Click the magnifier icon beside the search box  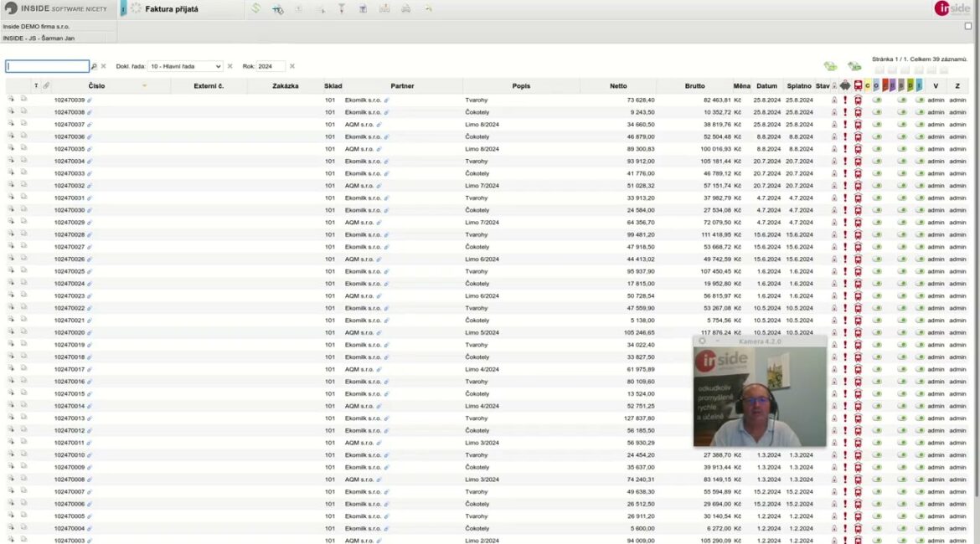click(94, 66)
